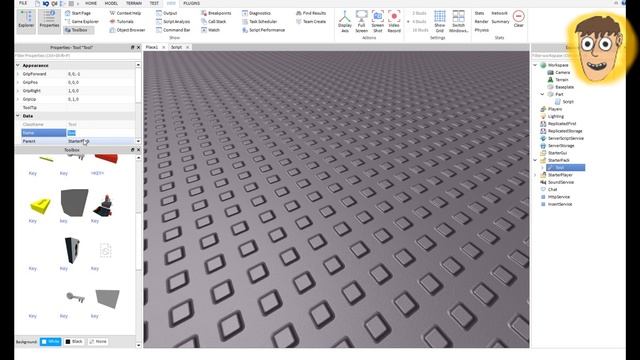Take a Screen Shot
This screenshot has width=640, height=360.
tap(378, 22)
